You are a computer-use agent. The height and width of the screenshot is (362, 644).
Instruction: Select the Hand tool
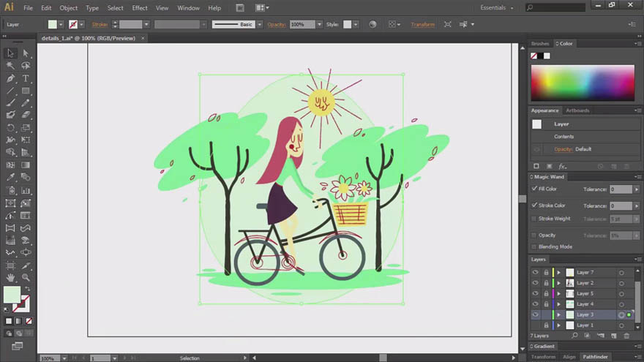click(x=10, y=277)
